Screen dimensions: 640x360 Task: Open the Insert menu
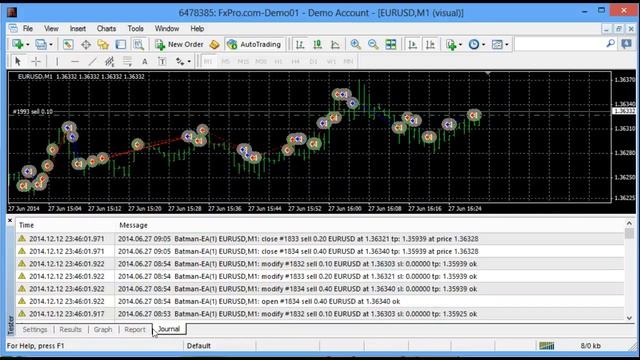click(x=78, y=29)
